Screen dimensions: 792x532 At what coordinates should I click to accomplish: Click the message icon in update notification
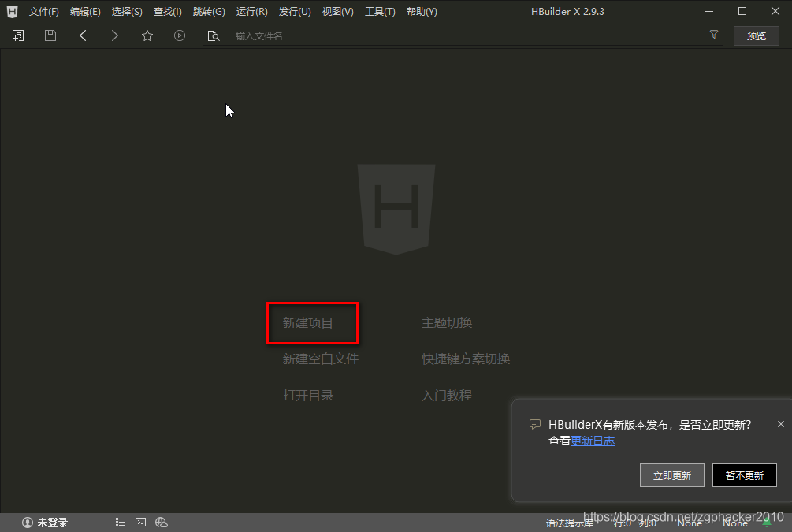(x=535, y=424)
